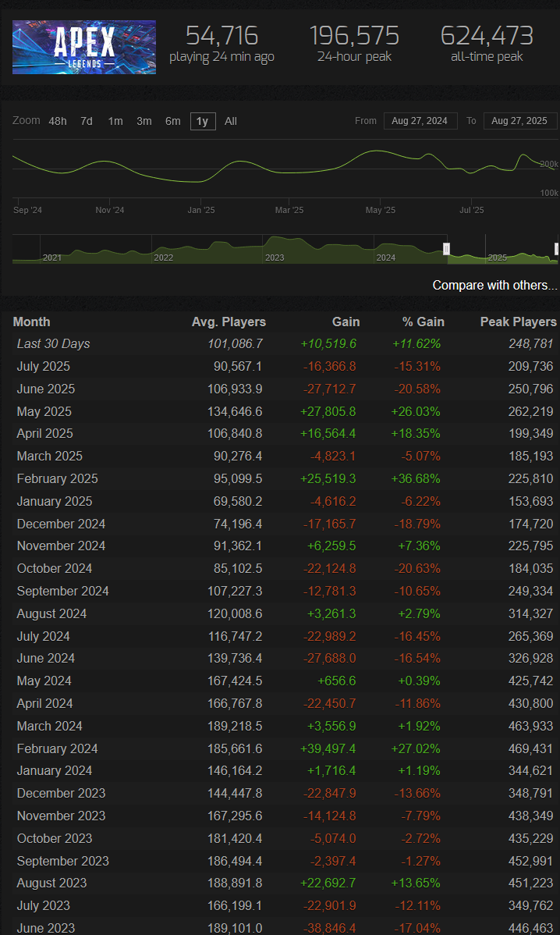Click percent gain +13.65%

[416, 883]
